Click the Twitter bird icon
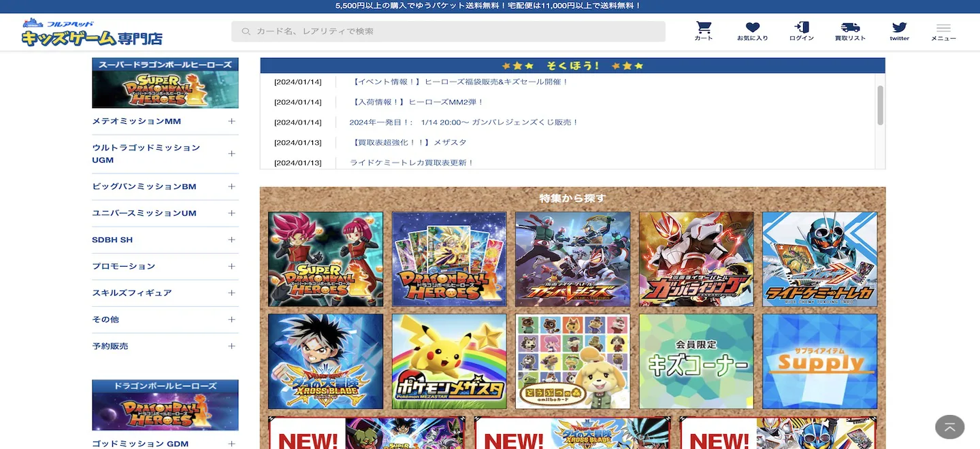 tap(899, 28)
